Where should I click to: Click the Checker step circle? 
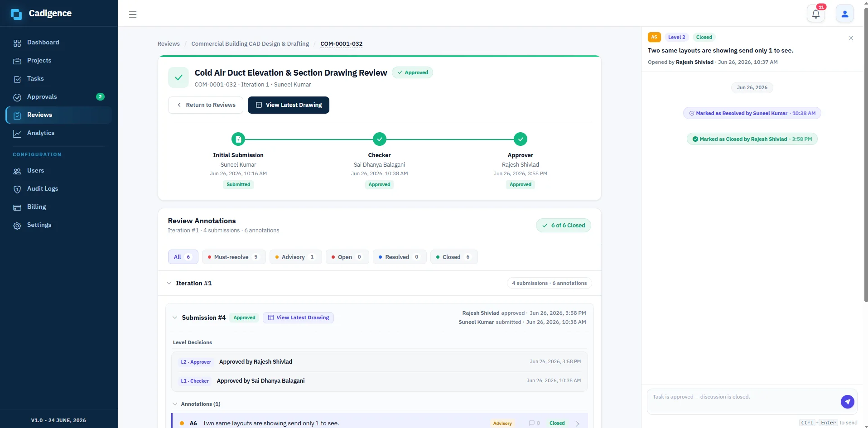coord(380,139)
